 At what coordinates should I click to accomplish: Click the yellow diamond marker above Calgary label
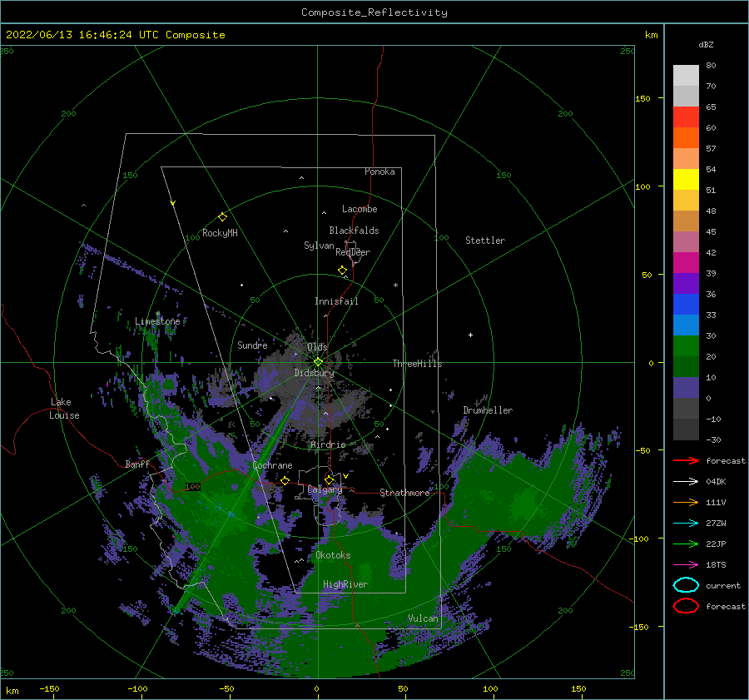click(329, 479)
